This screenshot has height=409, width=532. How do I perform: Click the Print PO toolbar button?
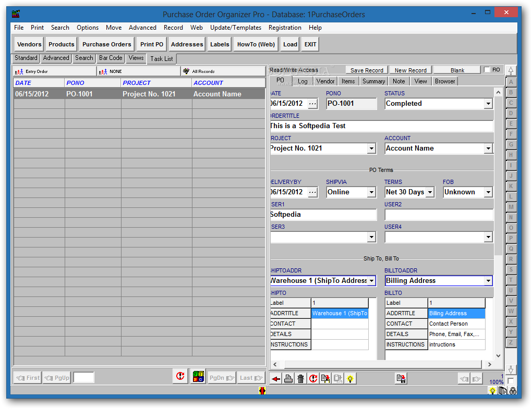pyautogui.click(x=152, y=44)
